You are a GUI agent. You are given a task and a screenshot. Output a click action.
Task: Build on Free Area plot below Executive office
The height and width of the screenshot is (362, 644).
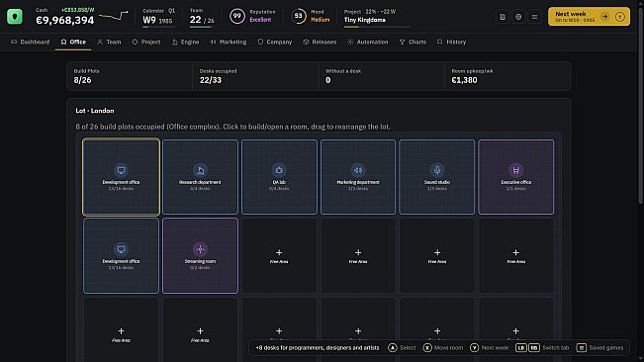tap(515, 256)
